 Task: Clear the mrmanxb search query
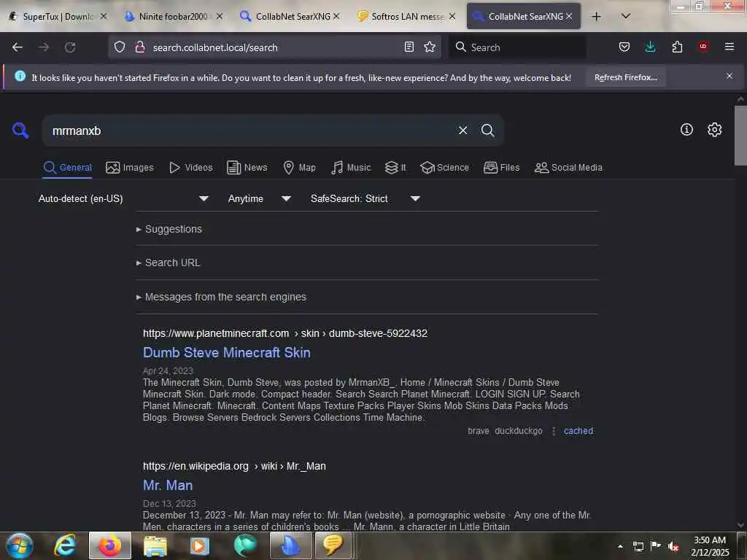click(x=462, y=131)
